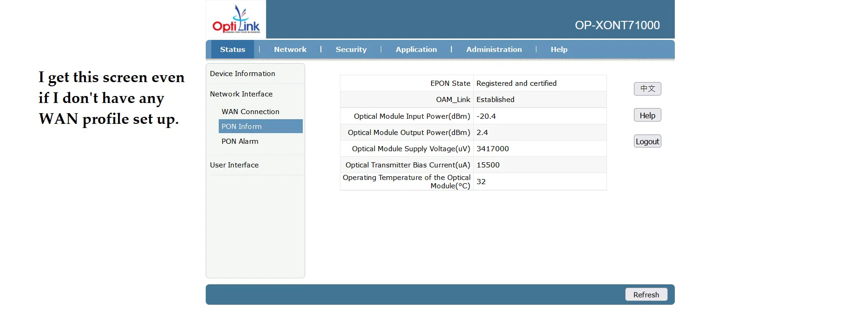868x314 pixels.
Task: Expand the User Interface section
Action: point(234,165)
